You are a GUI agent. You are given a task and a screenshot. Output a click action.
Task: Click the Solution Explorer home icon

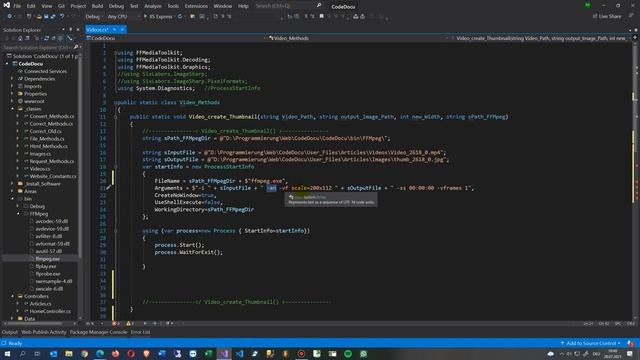(x=20, y=38)
